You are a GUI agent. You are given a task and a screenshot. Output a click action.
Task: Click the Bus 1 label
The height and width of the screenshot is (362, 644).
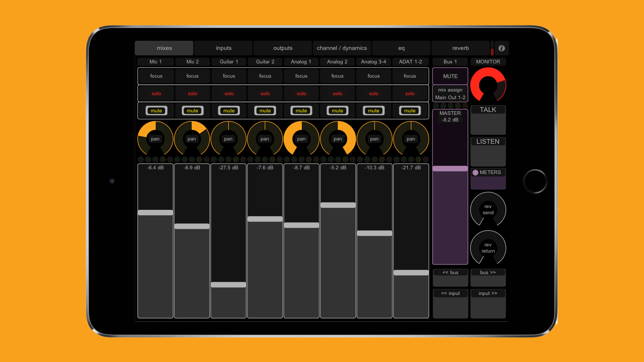[450, 62]
